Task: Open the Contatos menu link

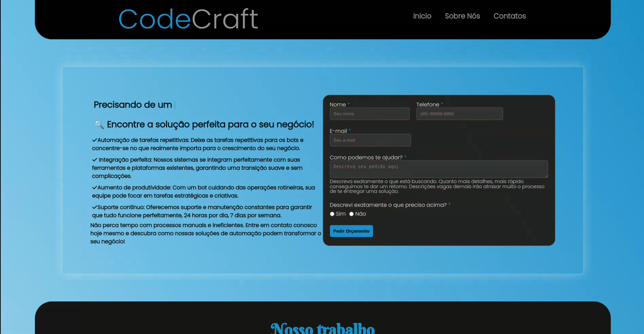Action: [x=510, y=16]
